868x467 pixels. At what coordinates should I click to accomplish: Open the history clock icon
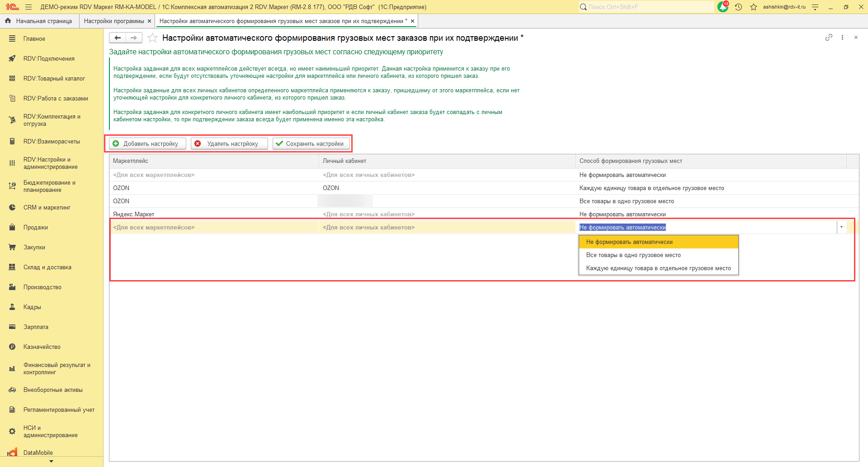[738, 7]
